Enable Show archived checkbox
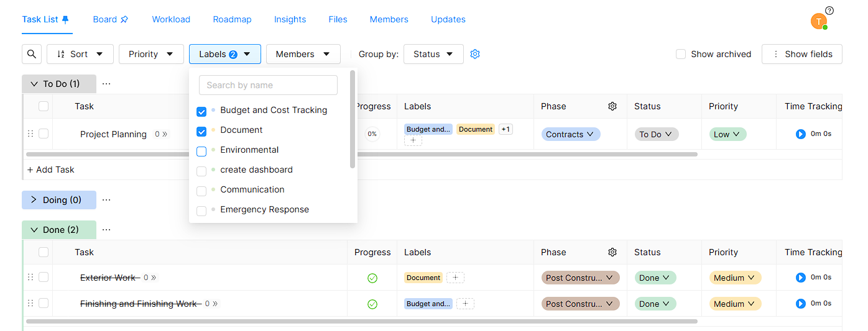 (x=681, y=54)
